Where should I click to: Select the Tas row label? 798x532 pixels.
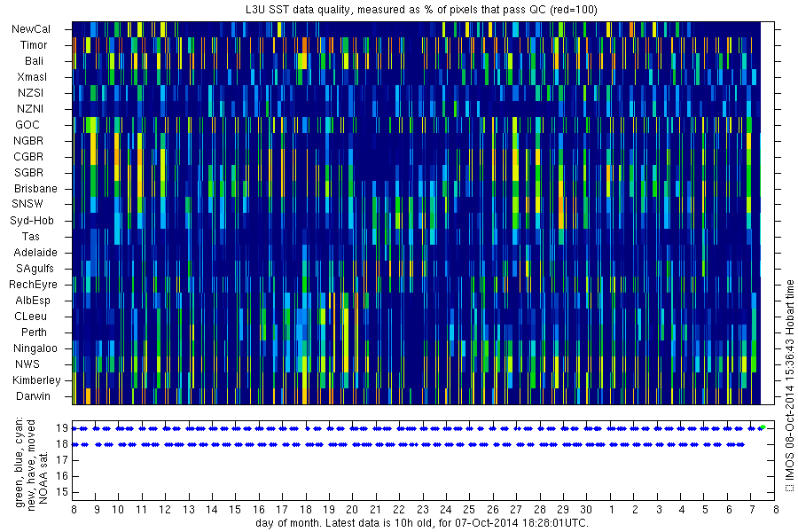coord(30,236)
